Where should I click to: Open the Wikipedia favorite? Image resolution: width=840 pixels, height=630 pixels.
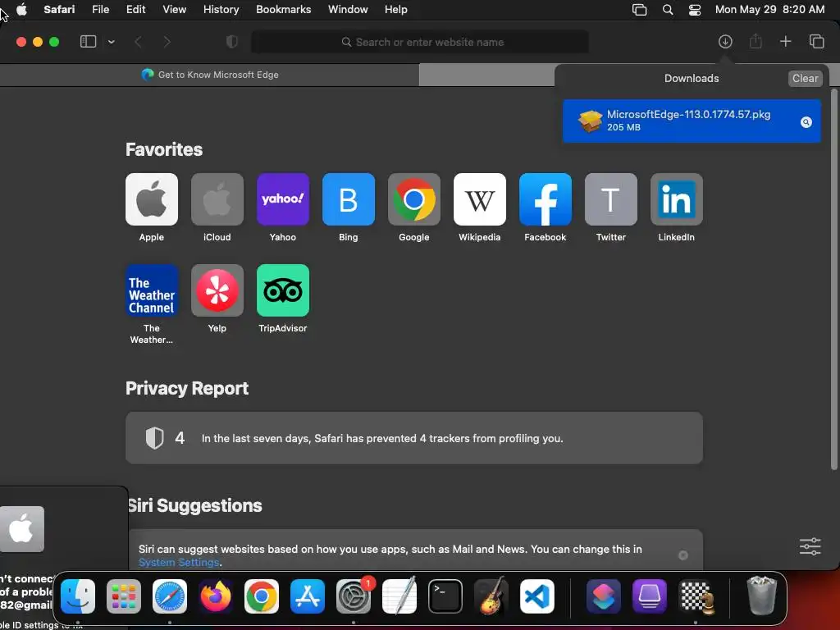pos(479,199)
